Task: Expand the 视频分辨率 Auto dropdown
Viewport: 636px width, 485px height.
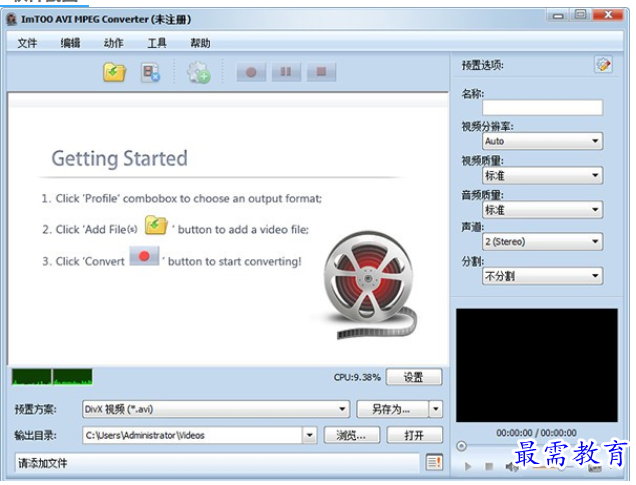Action: (543, 141)
